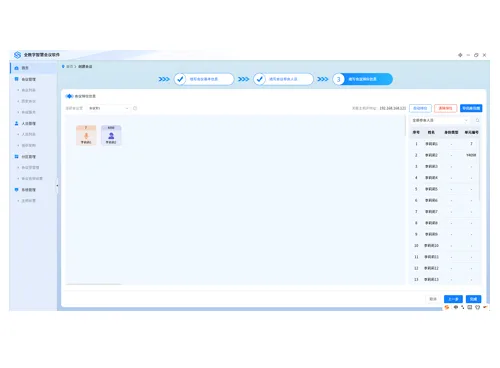Viewport: 500px width, 368px height.
Task: Select participant row numbered 11
Action: click(444, 257)
